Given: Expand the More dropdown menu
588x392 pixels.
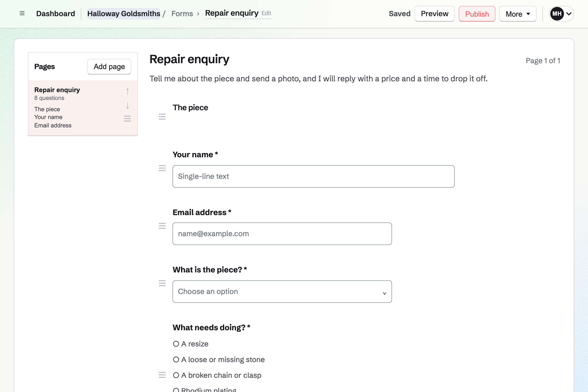Looking at the screenshot, I should [x=518, y=14].
